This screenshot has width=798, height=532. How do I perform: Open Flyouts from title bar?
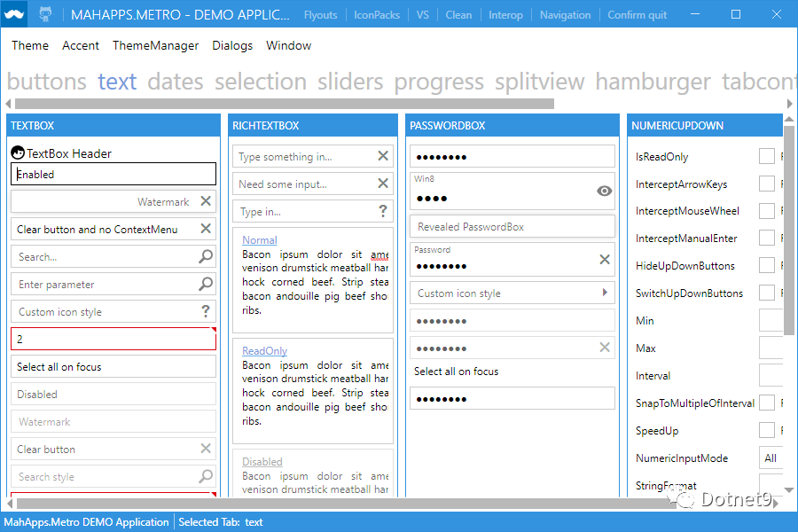(320, 15)
